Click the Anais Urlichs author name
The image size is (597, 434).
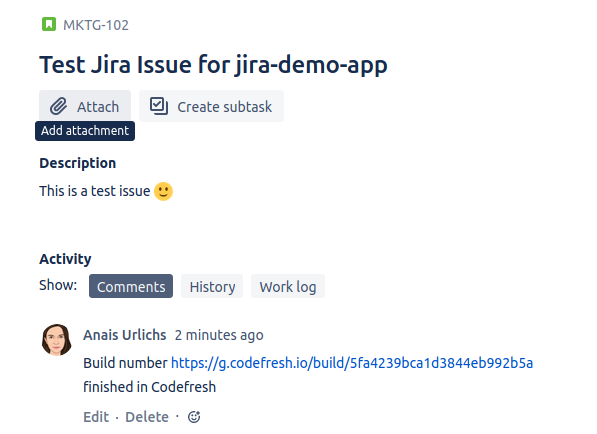click(x=125, y=335)
